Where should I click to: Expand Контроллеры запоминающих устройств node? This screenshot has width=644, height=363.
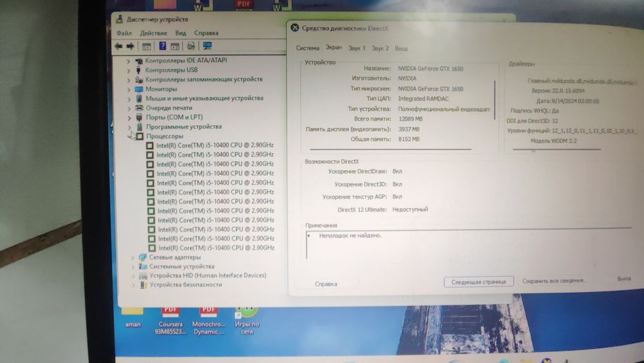point(129,80)
